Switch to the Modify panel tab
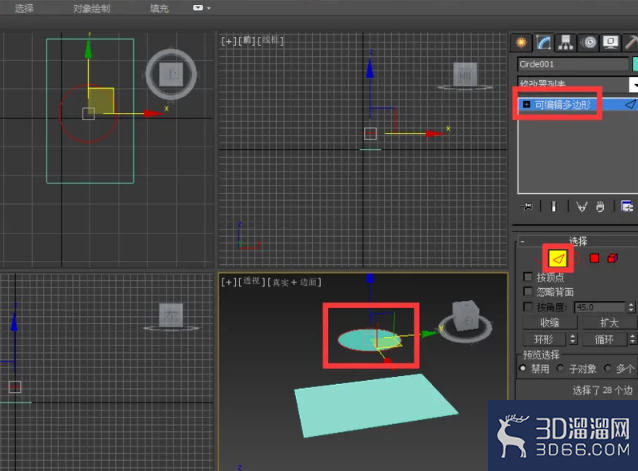The width and height of the screenshot is (638, 471). click(x=544, y=42)
